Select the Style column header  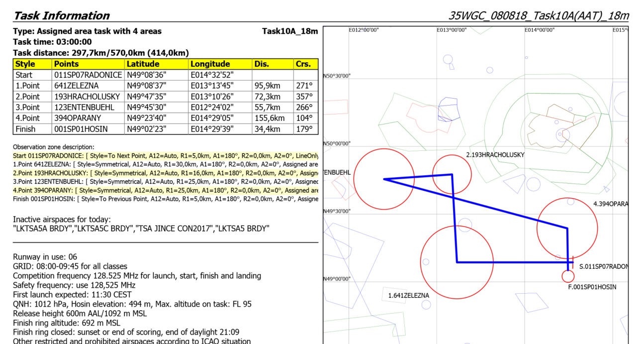pyautogui.click(x=25, y=64)
